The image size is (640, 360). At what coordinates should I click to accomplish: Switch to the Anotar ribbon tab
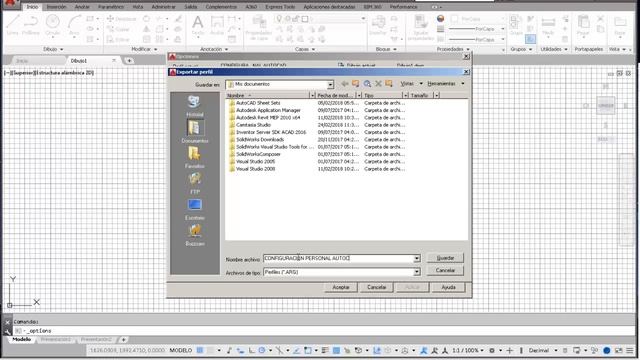click(82, 7)
